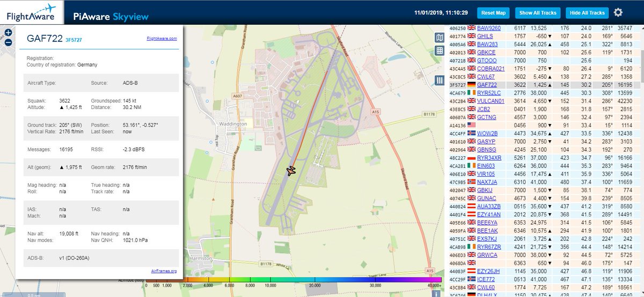This screenshot has height=297, width=644.
Task: Open the map layer switcher icon
Action: point(440,38)
